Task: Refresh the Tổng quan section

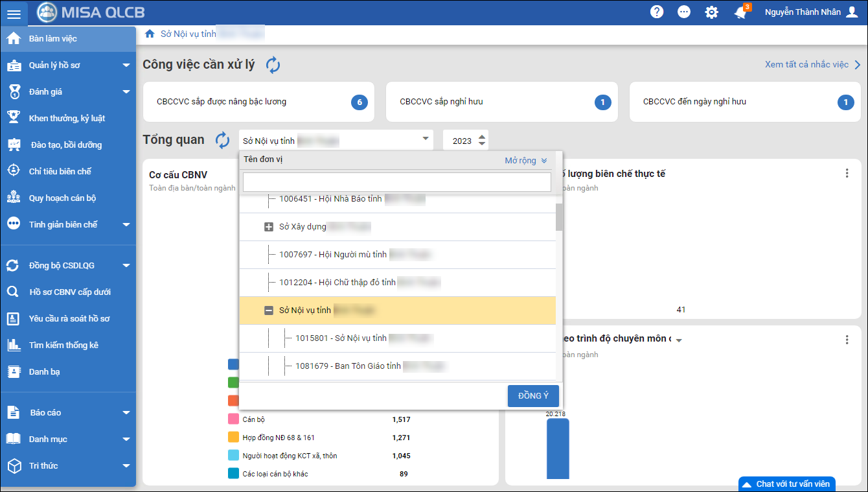Action: click(222, 140)
